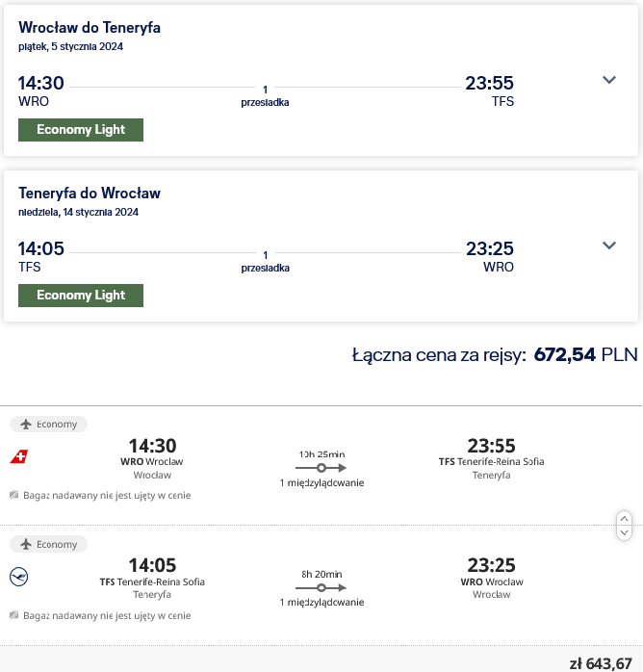Select Economy Light badge on return flight
Screen dimensions: 643x672
[x=81, y=296]
